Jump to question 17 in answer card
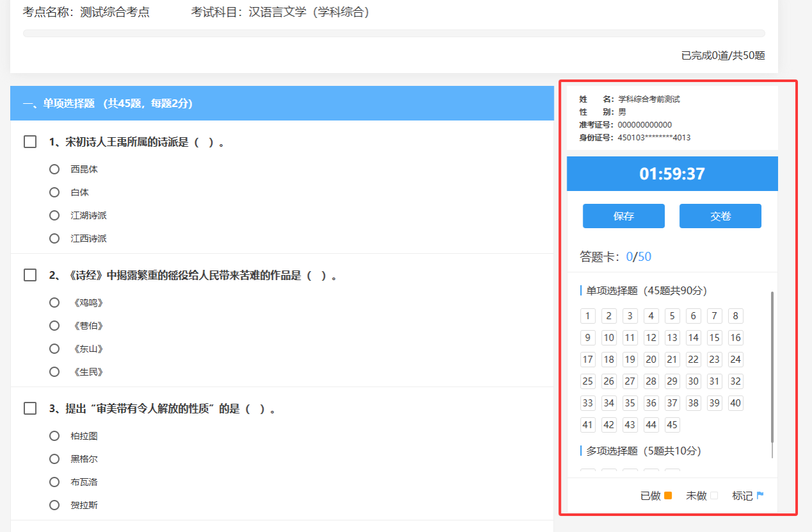Image resolution: width=812 pixels, height=532 pixels. (587, 360)
